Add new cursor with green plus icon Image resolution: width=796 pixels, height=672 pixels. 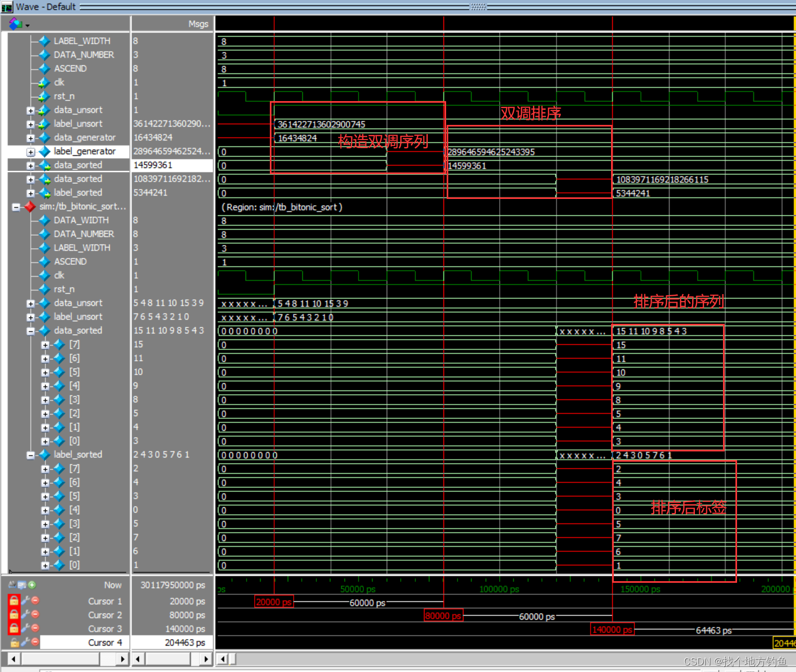pos(32,584)
